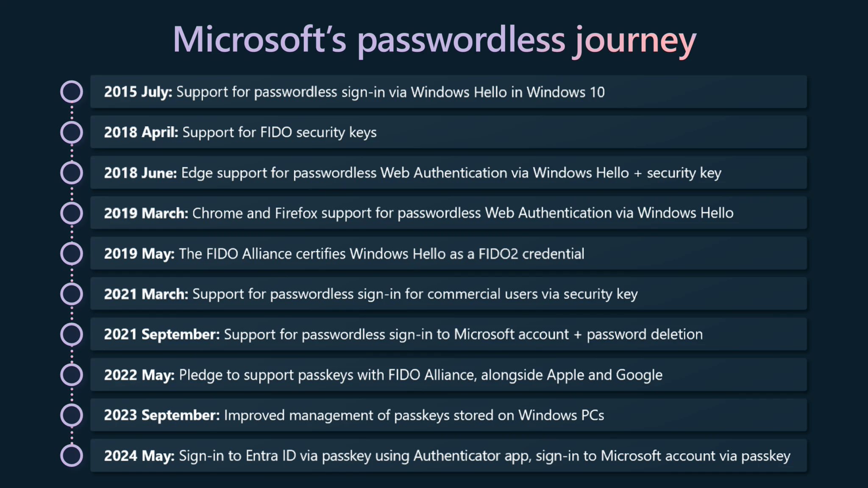Click the 2019 March timeline circle marker
The height and width of the screenshot is (488, 868).
pos(72,213)
